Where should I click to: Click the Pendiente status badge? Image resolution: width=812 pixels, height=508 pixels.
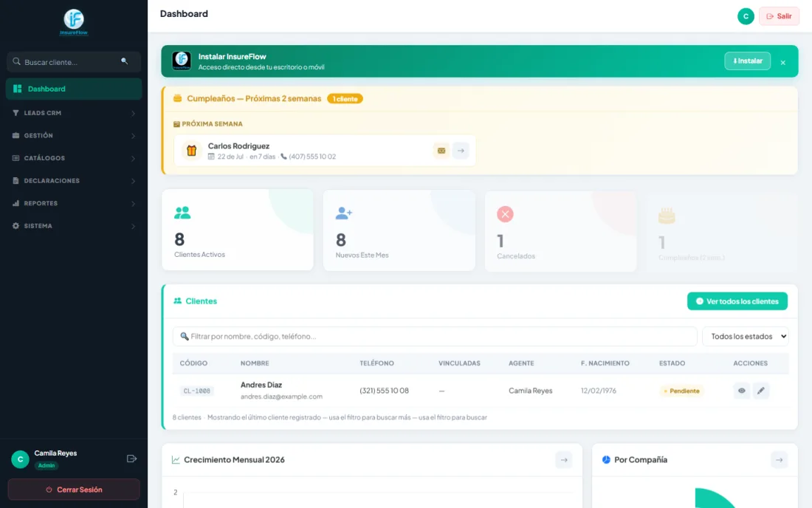[x=681, y=391]
